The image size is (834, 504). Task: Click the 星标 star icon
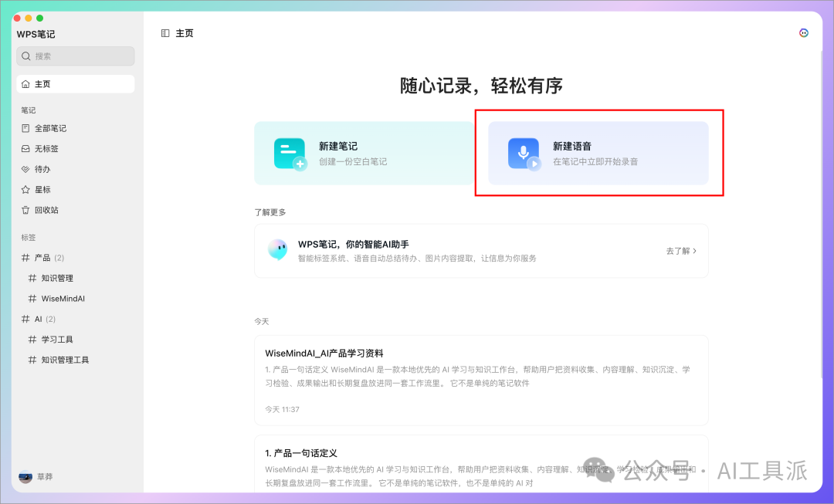[25, 189]
